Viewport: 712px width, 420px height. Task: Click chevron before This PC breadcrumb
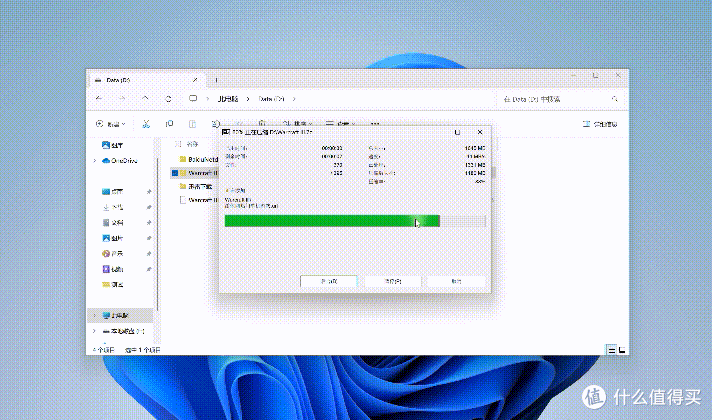208,99
